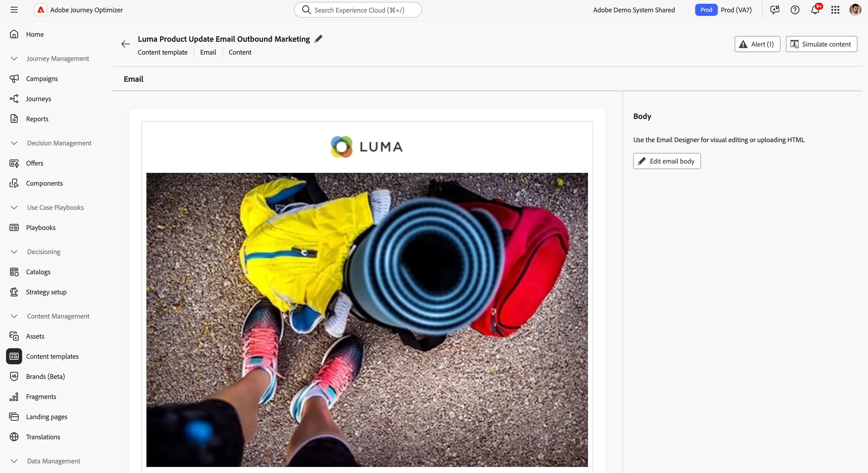Click the Adobe logo icon
Image resolution: width=868 pixels, height=473 pixels.
tap(41, 10)
